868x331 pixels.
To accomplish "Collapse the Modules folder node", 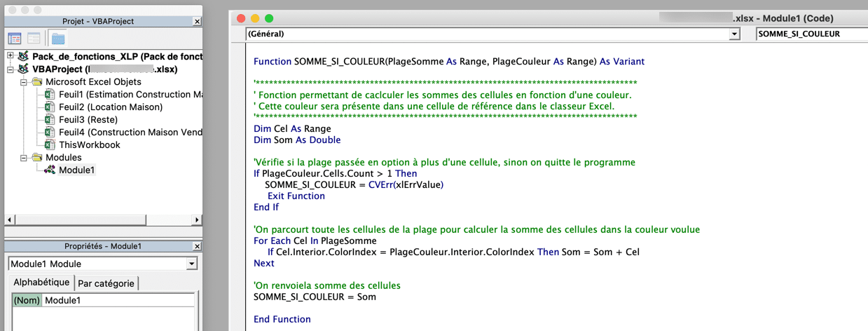I will tap(23, 157).
